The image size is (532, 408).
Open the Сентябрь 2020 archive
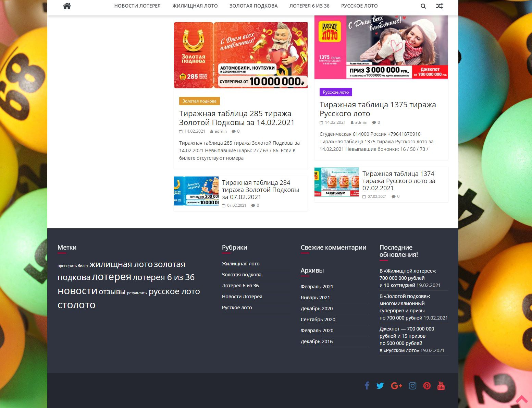pos(318,320)
